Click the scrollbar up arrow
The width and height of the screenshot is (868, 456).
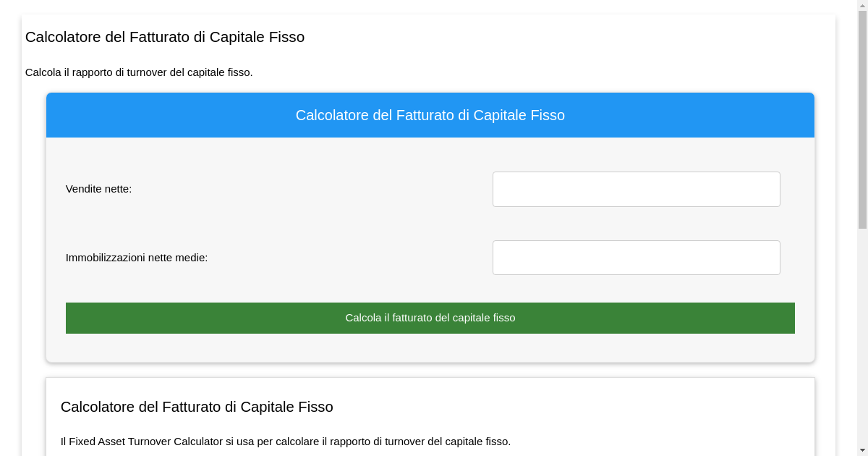[863, 6]
